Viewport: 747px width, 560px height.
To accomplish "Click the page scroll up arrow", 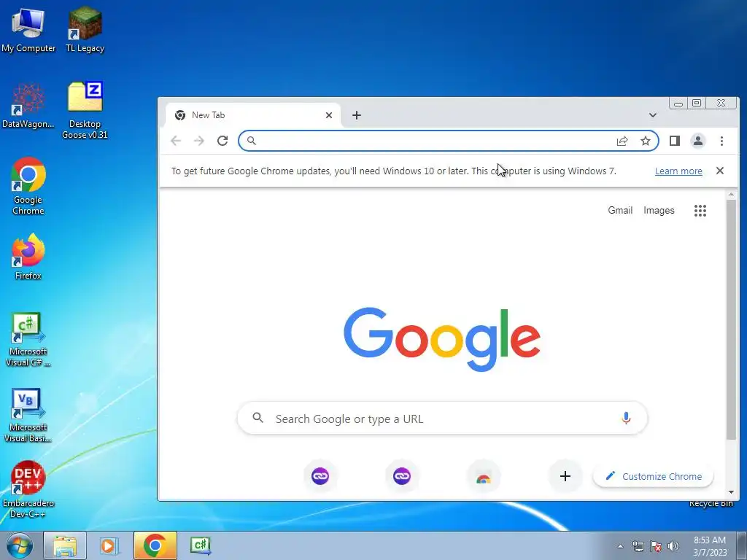I will [731, 195].
